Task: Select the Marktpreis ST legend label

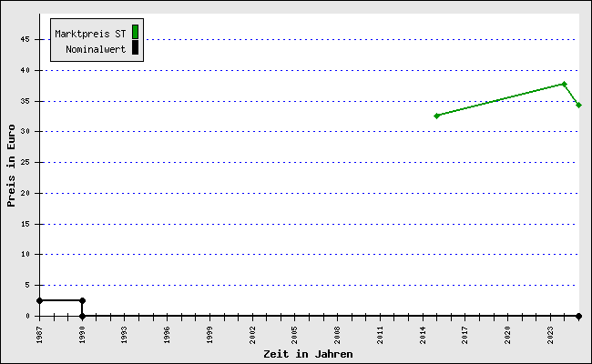Action: [x=90, y=34]
